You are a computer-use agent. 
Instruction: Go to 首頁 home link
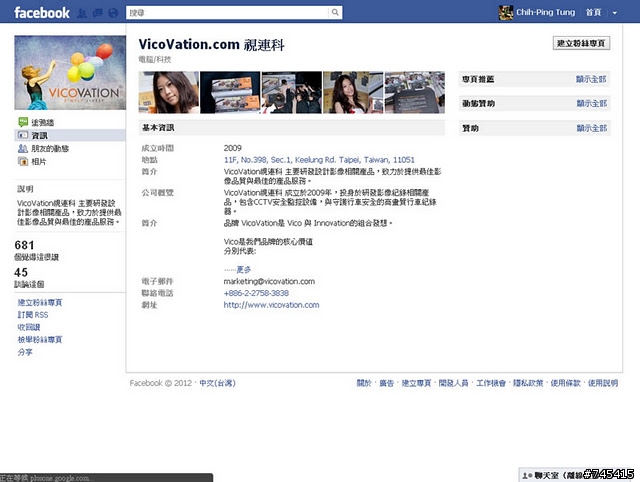593,13
